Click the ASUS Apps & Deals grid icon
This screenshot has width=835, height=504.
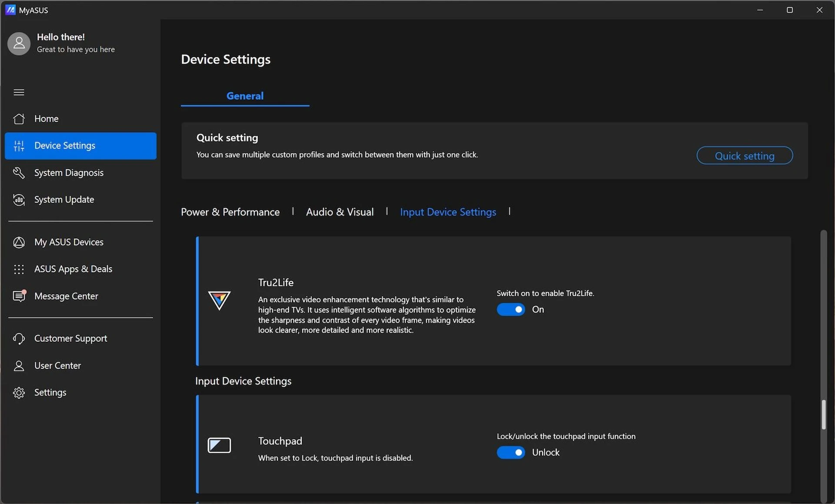click(x=19, y=269)
